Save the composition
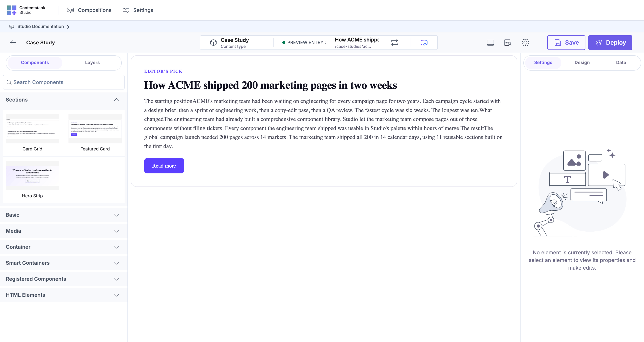644x342 pixels. click(566, 42)
